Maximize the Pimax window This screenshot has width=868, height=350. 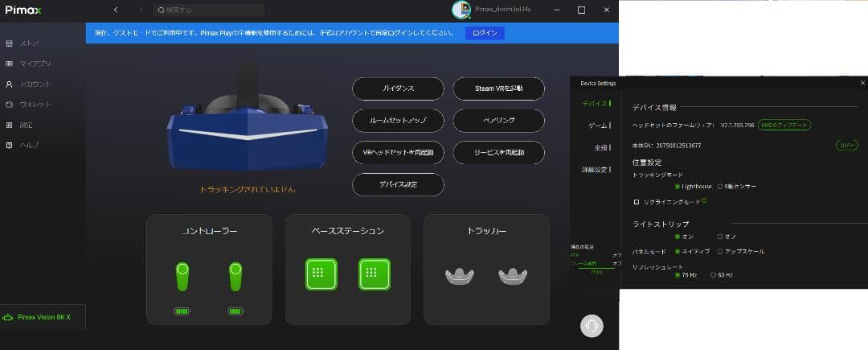point(581,10)
